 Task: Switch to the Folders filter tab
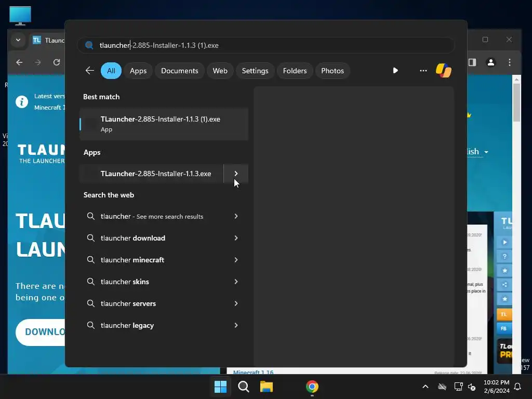coord(295,71)
